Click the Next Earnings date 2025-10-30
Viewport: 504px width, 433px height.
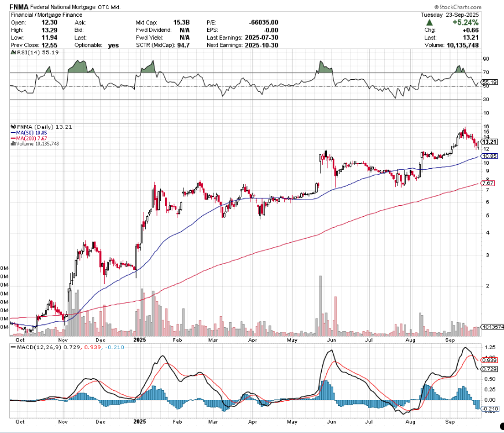(262, 45)
